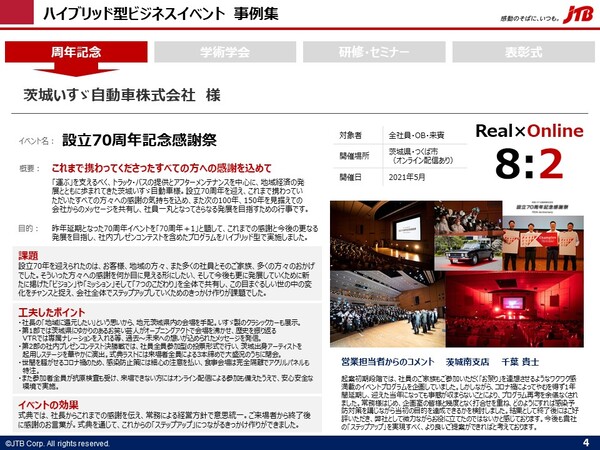Viewport: 600px width, 450px height.
Task: Click the イベント名 label
Action: click(36, 141)
